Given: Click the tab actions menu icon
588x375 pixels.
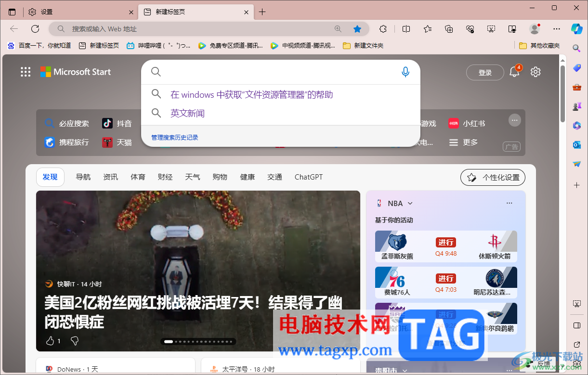Looking at the screenshot, I should tap(12, 12).
